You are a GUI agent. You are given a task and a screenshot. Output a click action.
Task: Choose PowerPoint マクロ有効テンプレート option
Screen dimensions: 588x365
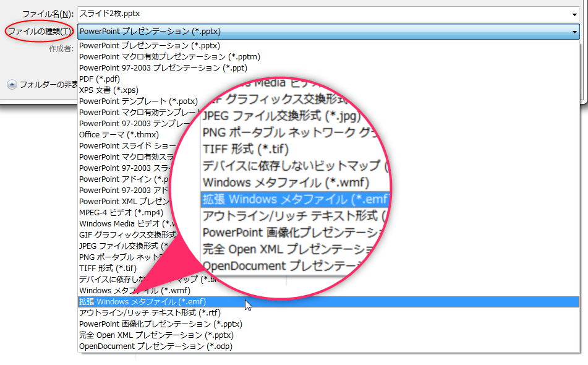click(x=140, y=113)
